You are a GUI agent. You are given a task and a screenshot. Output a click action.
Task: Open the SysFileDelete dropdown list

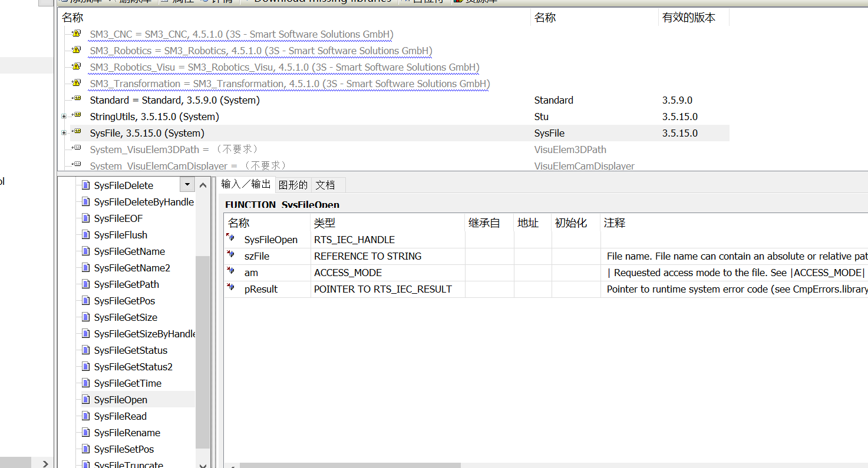187,184
